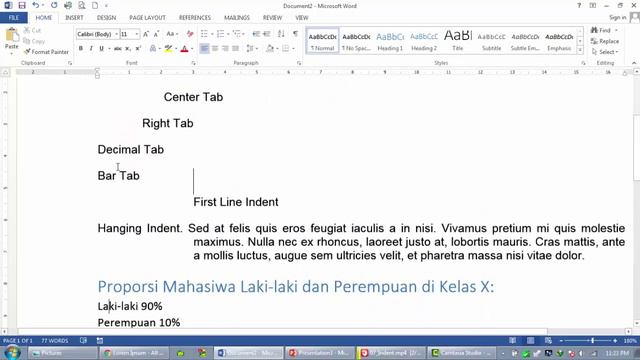Switch to the DESIGN tab

pyautogui.click(x=106, y=18)
